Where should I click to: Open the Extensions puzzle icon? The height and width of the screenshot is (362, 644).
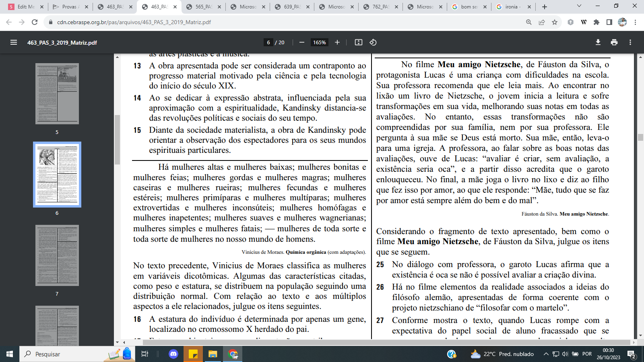click(x=597, y=22)
